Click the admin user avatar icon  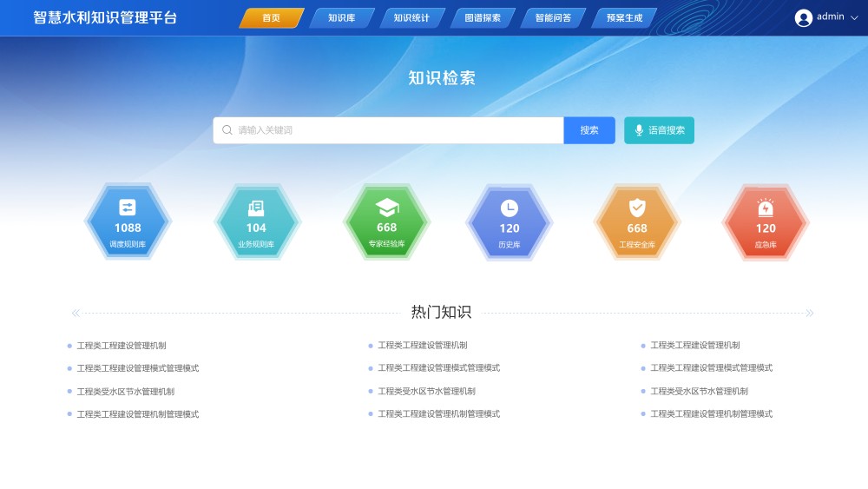[x=803, y=17]
